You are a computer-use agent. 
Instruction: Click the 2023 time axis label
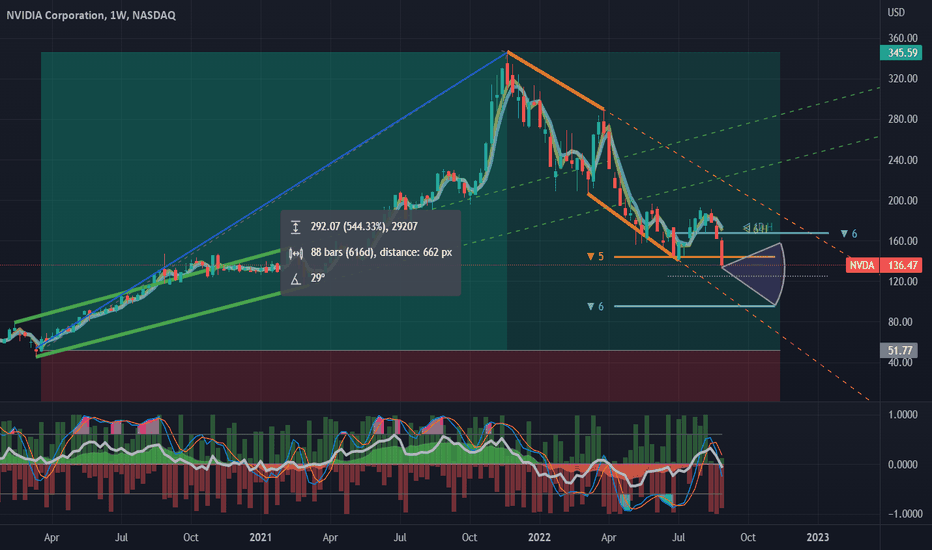pos(817,538)
